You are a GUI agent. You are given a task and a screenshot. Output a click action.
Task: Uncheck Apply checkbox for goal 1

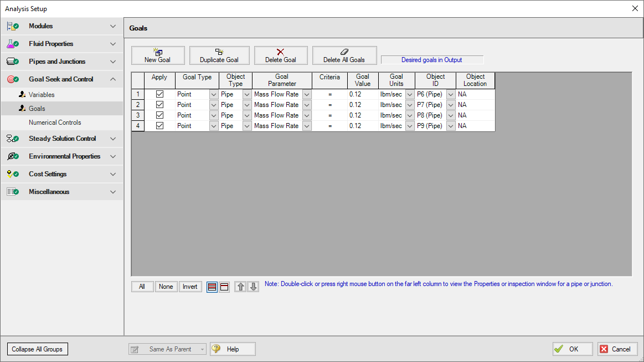tap(160, 94)
